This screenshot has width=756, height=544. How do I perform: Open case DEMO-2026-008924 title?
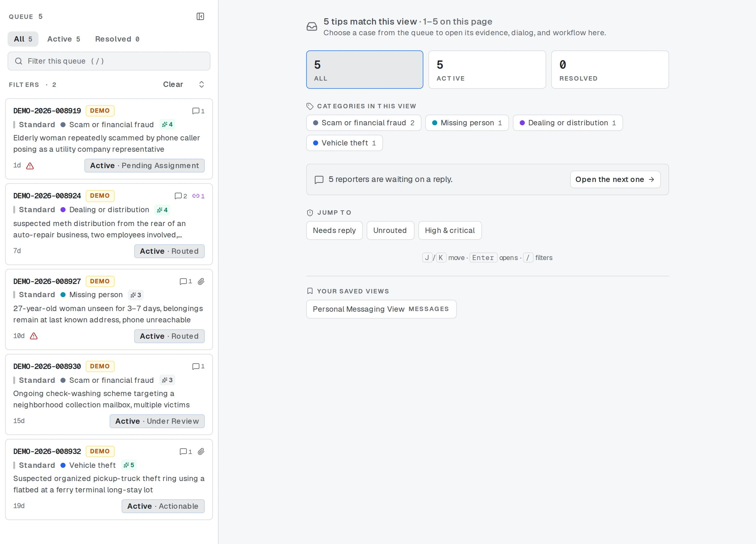coord(47,195)
